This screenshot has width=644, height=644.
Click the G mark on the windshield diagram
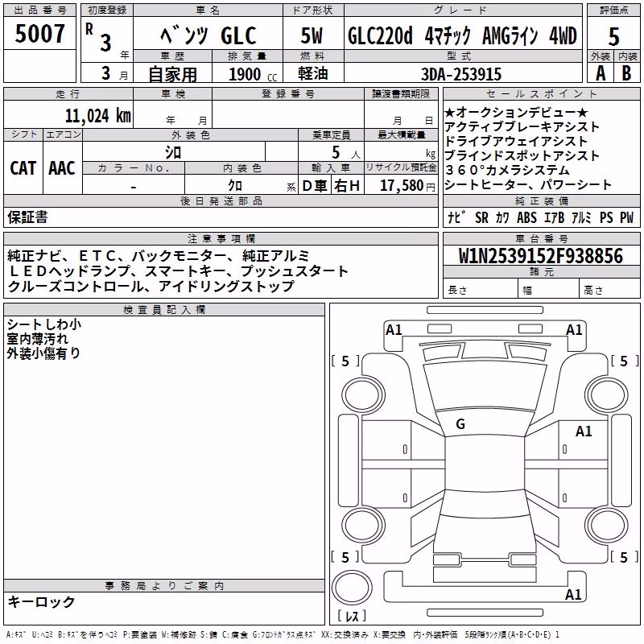tap(460, 424)
